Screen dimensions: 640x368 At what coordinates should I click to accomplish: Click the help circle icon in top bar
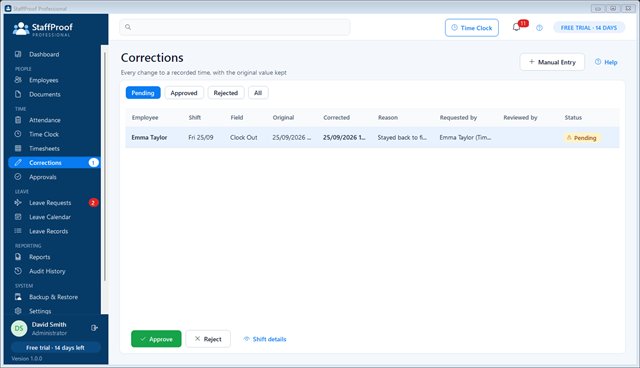coord(540,28)
